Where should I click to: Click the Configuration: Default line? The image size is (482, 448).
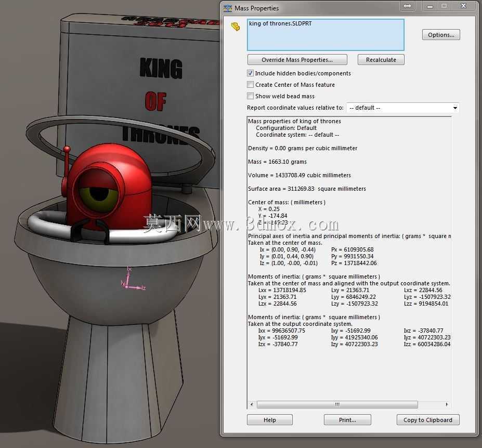(286, 128)
